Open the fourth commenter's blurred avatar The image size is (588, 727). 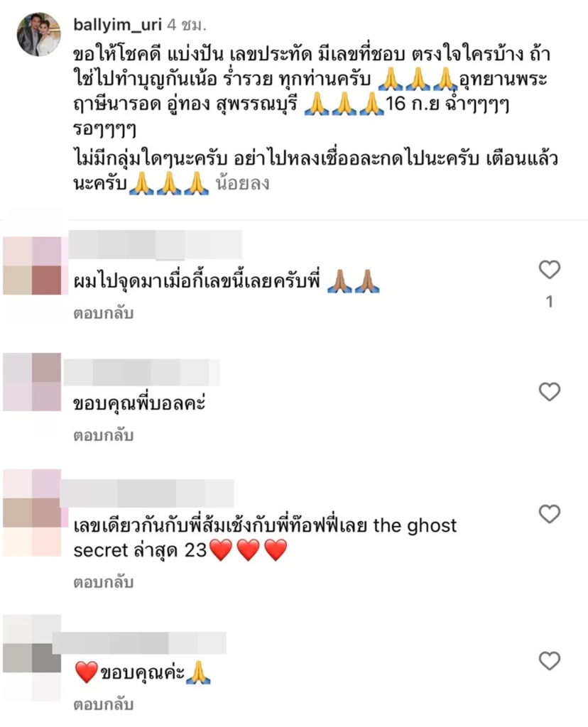click(x=32, y=657)
